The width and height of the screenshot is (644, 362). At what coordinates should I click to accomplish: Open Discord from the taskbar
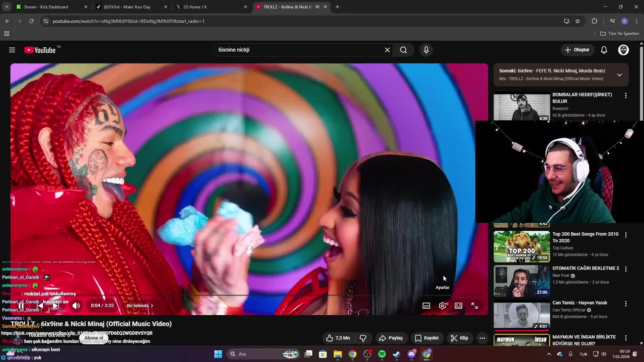click(412, 354)
